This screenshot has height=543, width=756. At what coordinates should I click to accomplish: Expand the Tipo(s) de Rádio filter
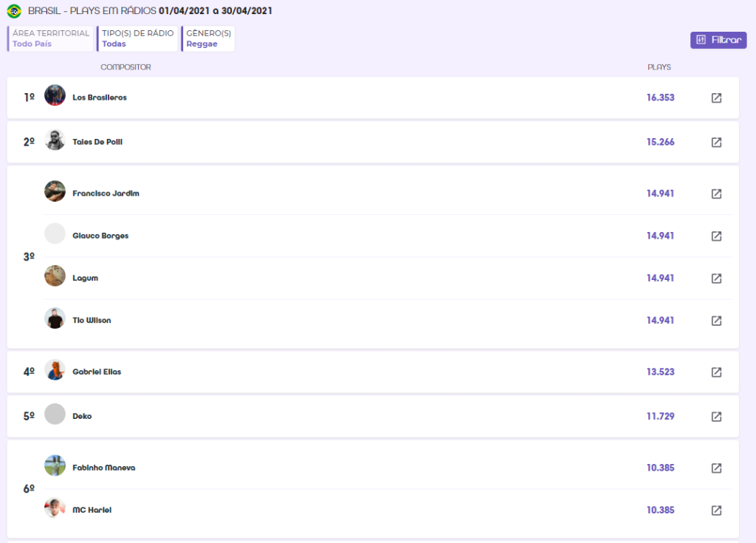pyautogui.click(x=138, y=39)
